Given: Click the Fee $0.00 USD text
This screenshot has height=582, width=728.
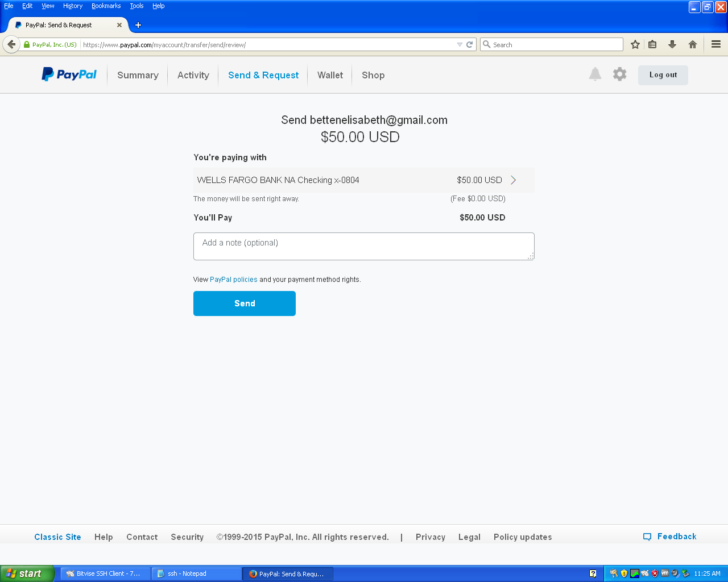Looking at the screenshot, I should (x=478, y=199).
